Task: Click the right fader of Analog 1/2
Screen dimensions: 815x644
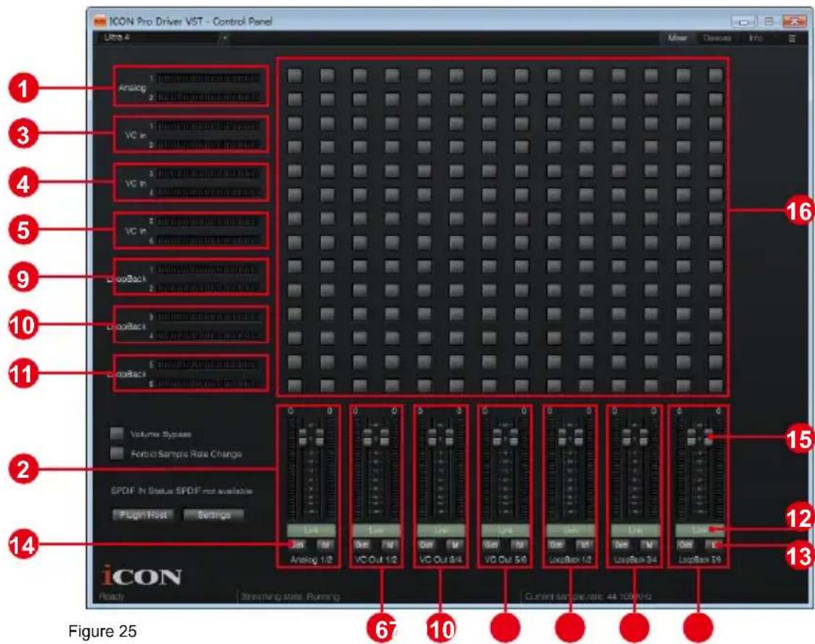Action: 320,437
